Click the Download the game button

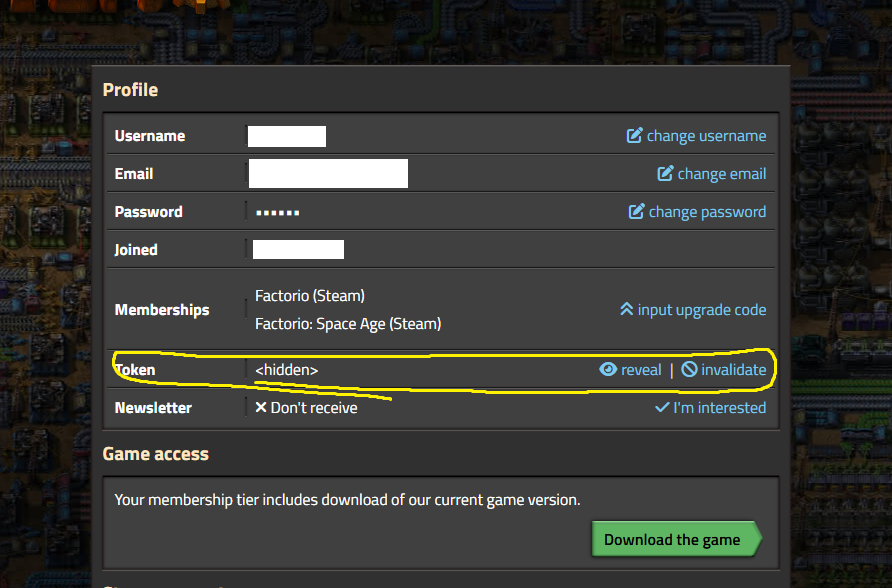coord(676,539)
